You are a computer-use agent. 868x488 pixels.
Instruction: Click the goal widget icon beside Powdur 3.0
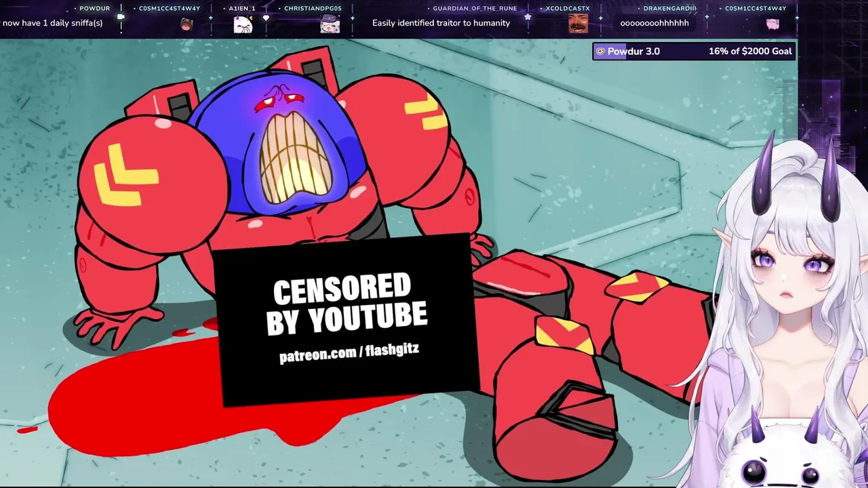(600, 51)
